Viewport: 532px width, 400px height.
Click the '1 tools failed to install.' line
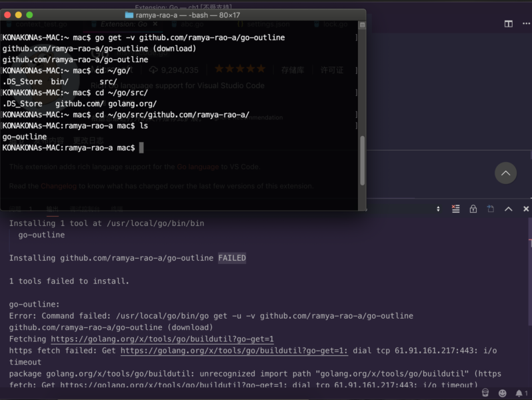(69, 281)
